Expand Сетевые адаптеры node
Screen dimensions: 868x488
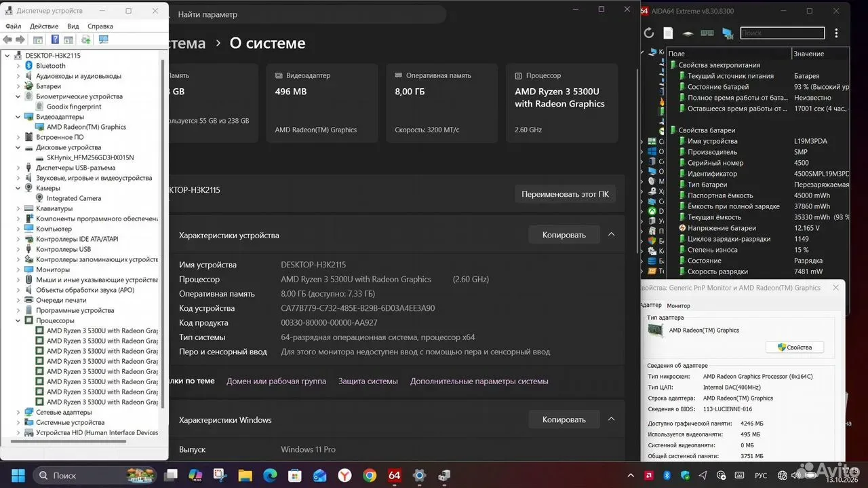tap(18, 412)
